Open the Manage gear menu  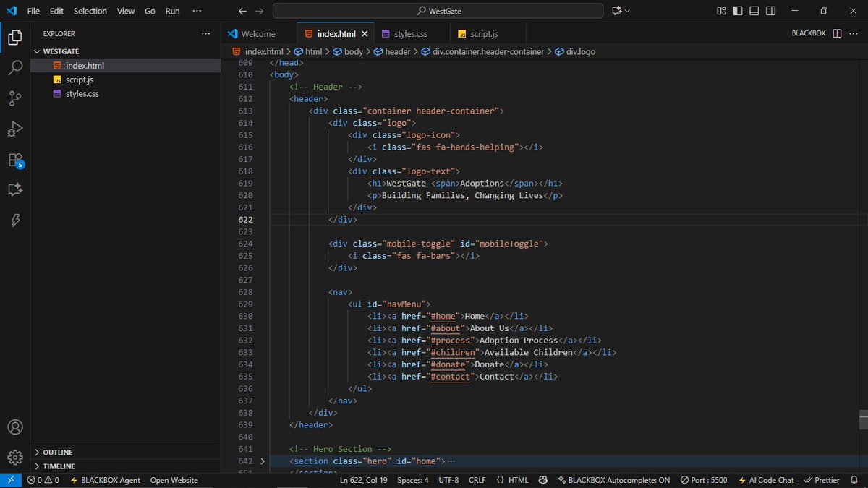pos(14,458)
